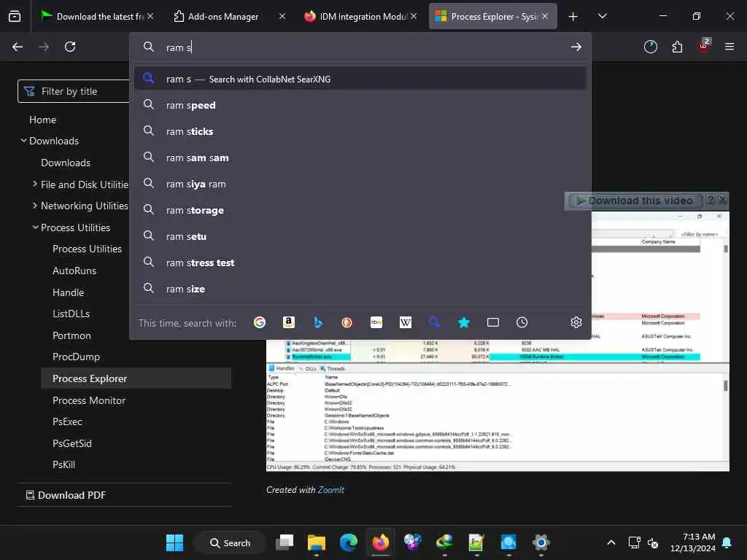
Task: Search history using the clock icon
Action: pos(522,322)
